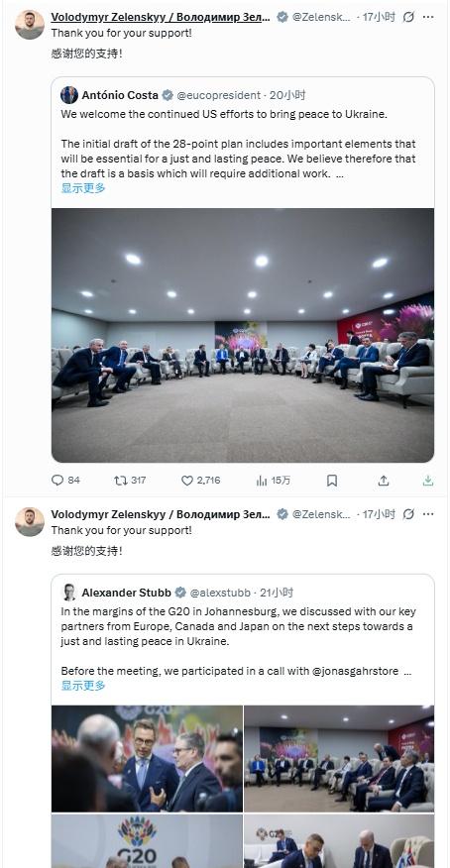Open the large meeting room photo
This screenshot has height=868, width=450.
(x=243, y=335)
